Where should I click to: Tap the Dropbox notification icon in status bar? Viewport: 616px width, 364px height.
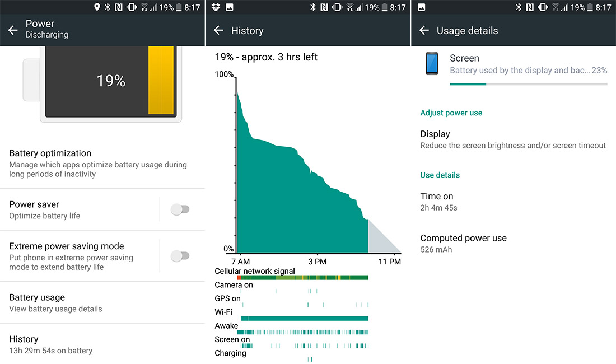point(216,7)
